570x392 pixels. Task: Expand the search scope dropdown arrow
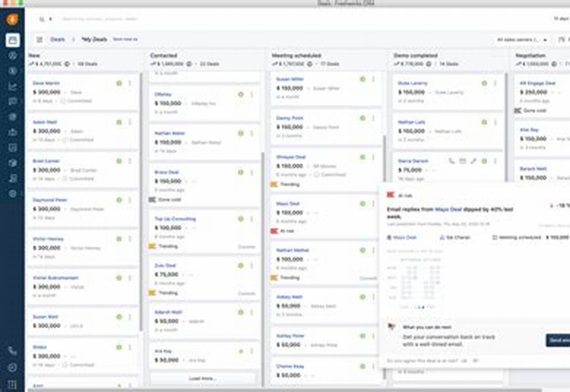point(51,19)
